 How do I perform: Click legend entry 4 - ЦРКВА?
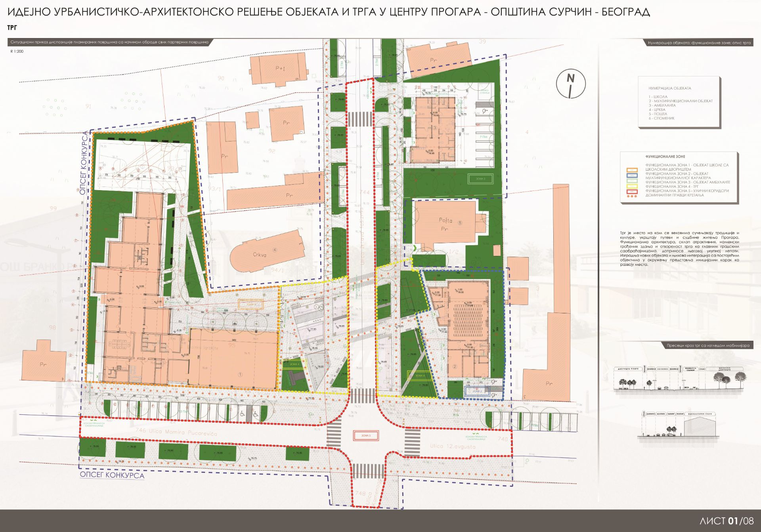(657, 110)
